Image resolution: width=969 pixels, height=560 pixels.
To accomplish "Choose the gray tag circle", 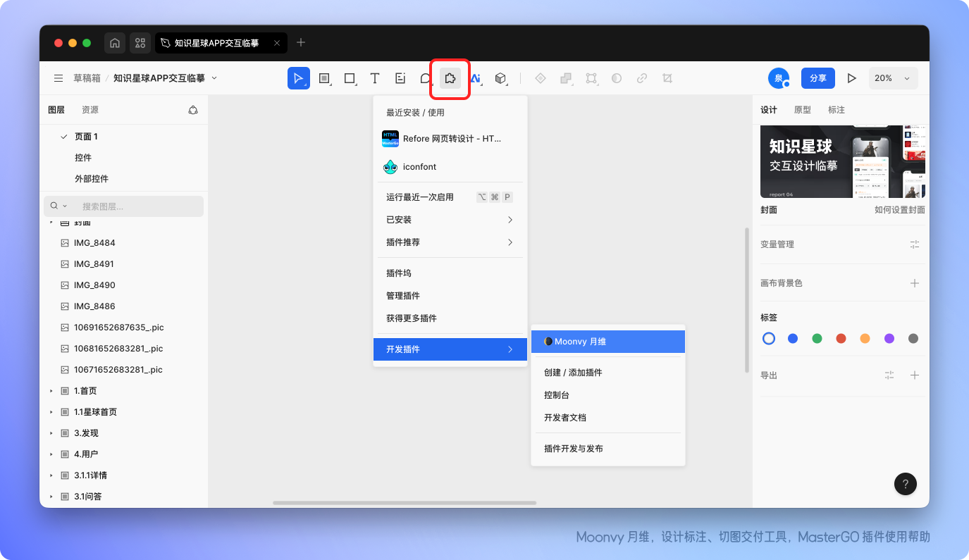I will [913, 339].
